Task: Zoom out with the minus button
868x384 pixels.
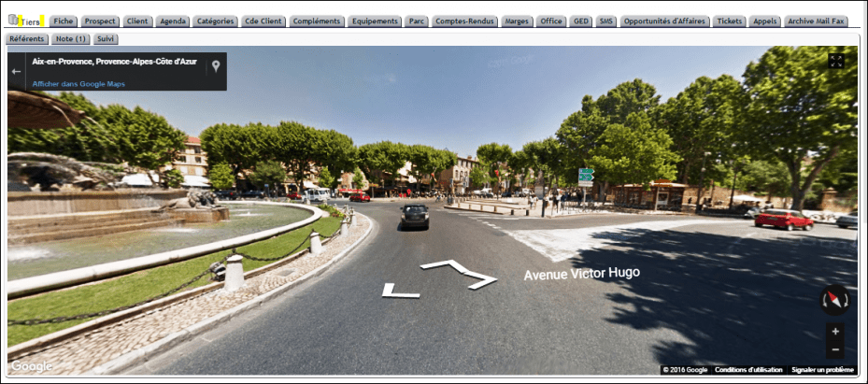Action: tap(835, 349)
